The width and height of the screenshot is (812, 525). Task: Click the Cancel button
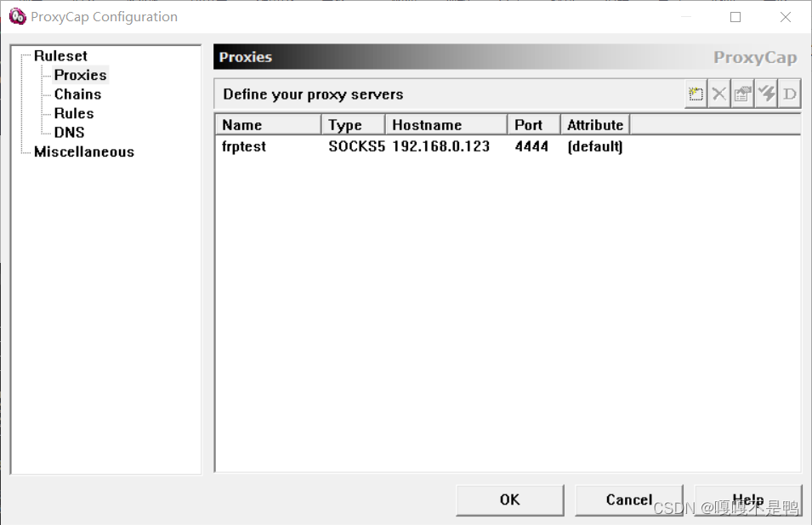tap(629, 500)
